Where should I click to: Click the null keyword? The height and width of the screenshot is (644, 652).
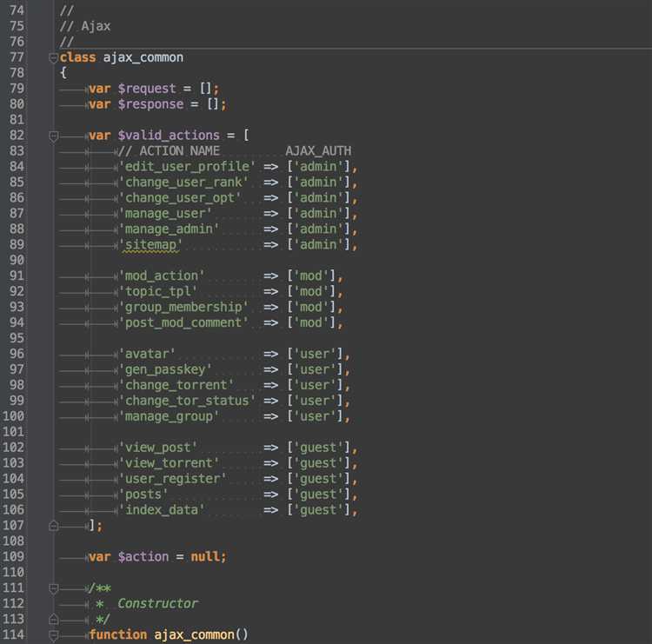coord(204,557)
